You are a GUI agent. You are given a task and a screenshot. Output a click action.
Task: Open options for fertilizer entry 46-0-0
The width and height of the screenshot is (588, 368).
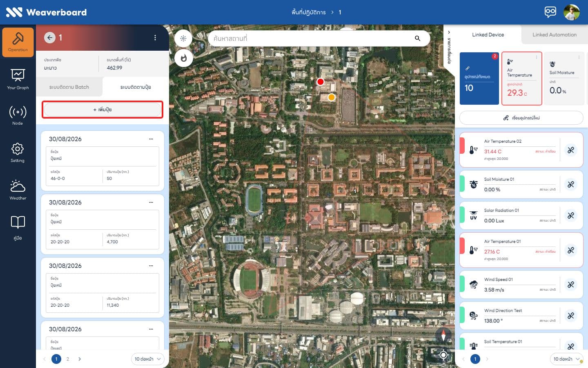[x=151, y=139]
